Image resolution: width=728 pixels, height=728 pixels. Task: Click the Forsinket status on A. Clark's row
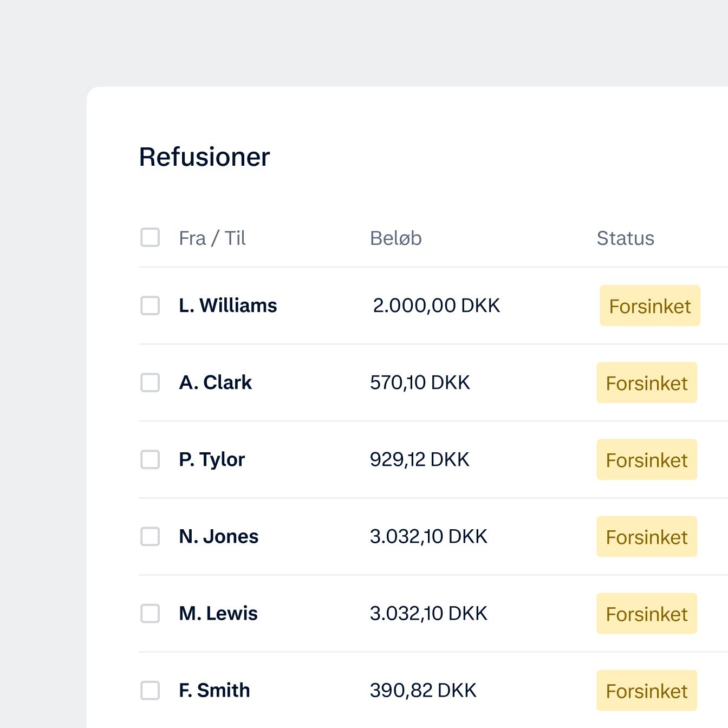click(x=646, y=383)
